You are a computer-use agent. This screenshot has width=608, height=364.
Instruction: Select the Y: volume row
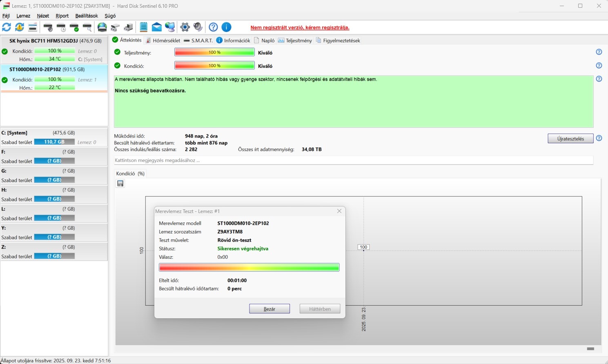54,233
